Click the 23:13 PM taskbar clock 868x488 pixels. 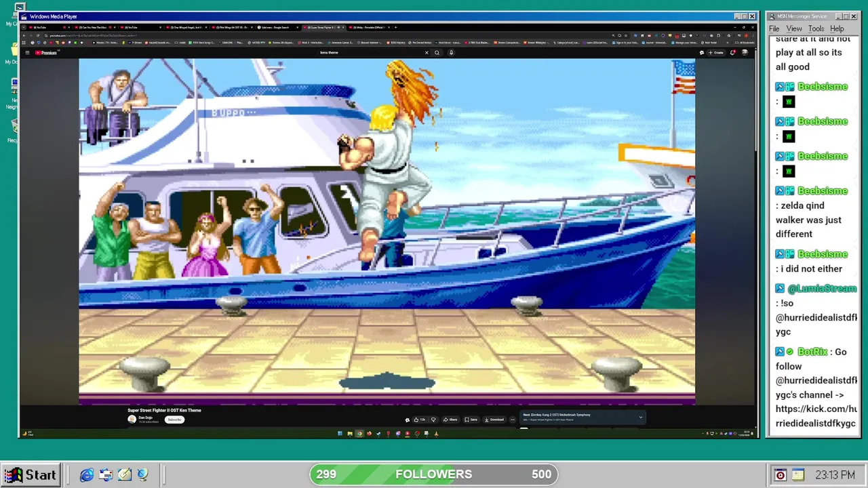(x=835, y=475)
